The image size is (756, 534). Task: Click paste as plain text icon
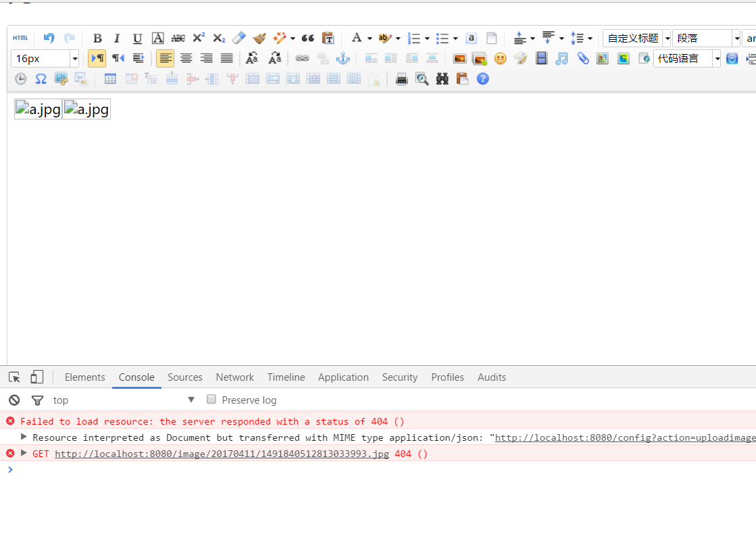pyautogui.click(x=328, y=38)
